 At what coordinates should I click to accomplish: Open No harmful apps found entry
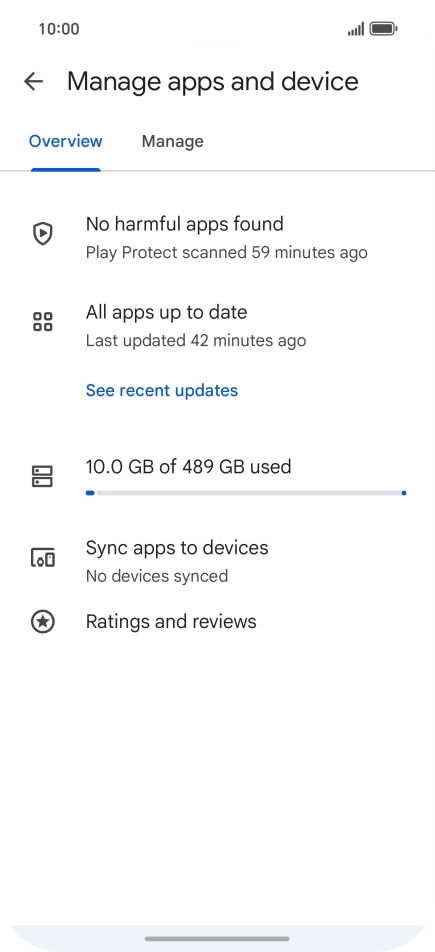218,237
